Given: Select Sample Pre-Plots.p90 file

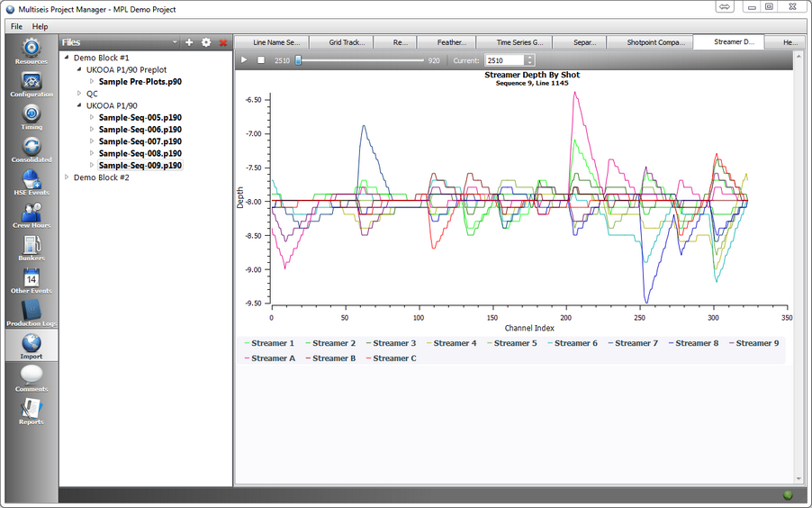Looking at the screenshot, I should (x=140, y=82).
